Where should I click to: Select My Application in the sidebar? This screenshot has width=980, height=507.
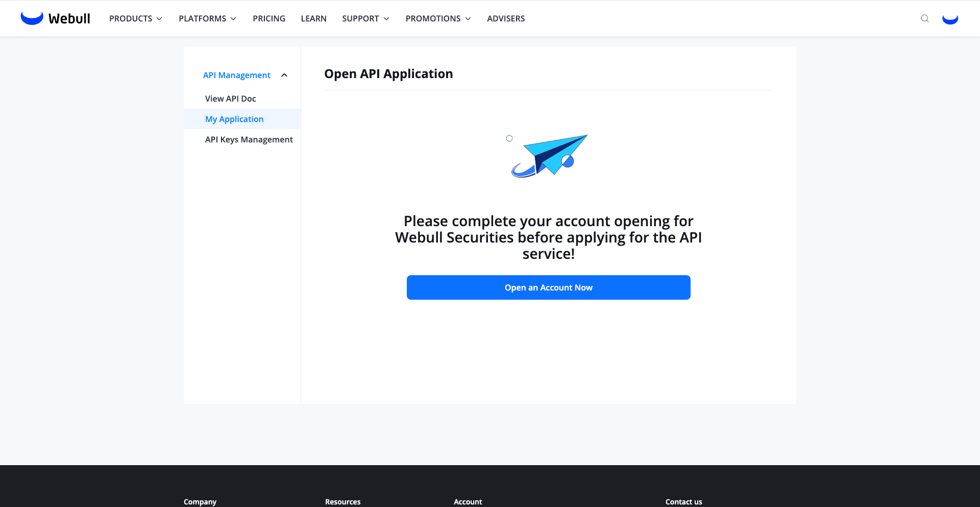pyautogui.click(x=242, y=119)
